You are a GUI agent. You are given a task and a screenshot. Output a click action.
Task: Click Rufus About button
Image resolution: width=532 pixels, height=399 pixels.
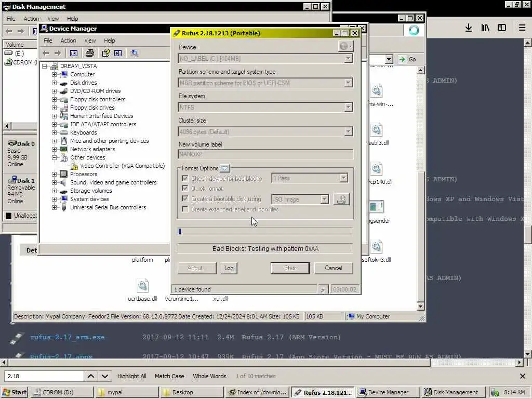click(197, 268)
